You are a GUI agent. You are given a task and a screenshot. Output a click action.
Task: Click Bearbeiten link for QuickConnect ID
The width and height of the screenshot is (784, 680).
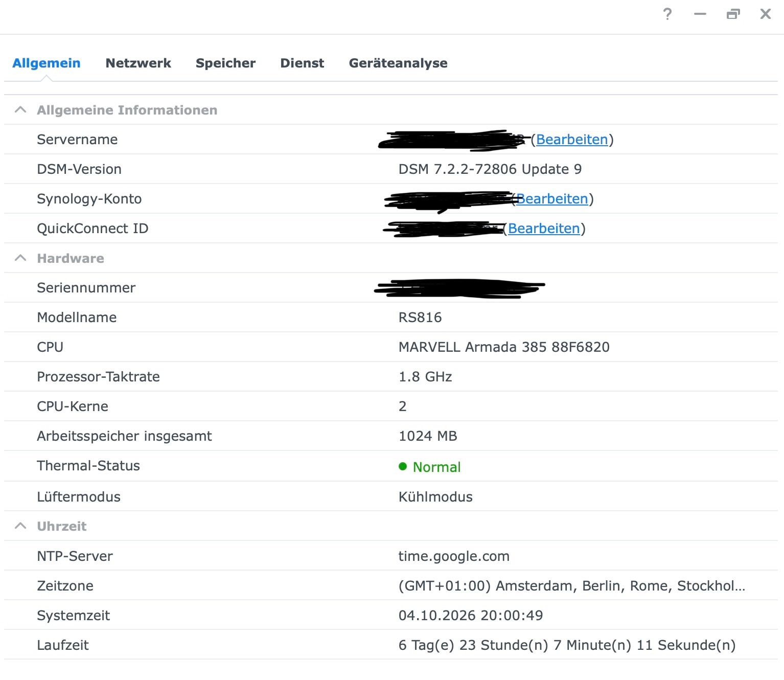coord(544,229)
